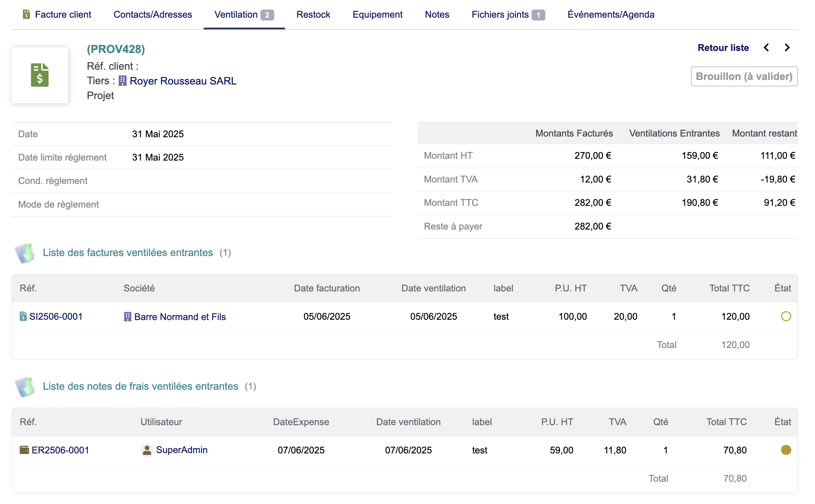Click the previous record chevron arrow
Image resolution: width=815 pixels, height=504 pixels.
tap(766, 48)
